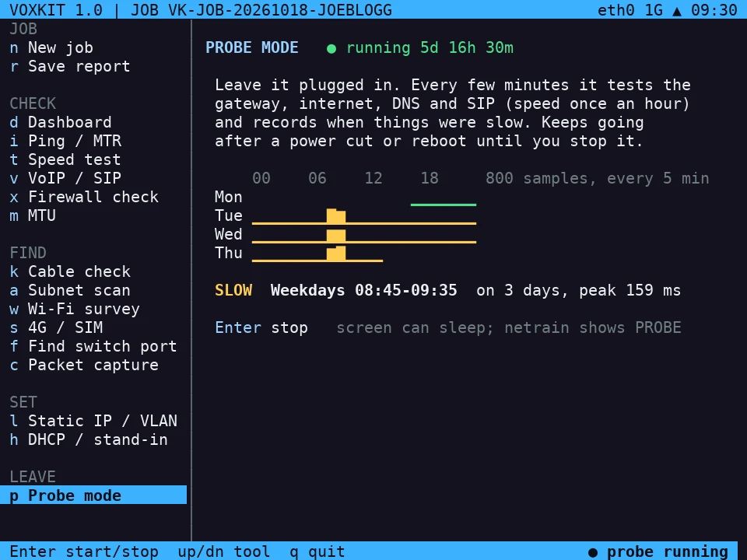Click Tuesday's yellow slow spike
747x560 pixels.
[336, 215]
